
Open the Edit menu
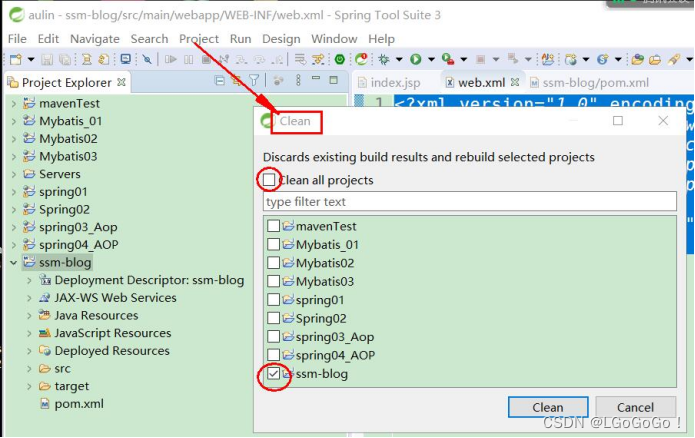coord(48,39)
